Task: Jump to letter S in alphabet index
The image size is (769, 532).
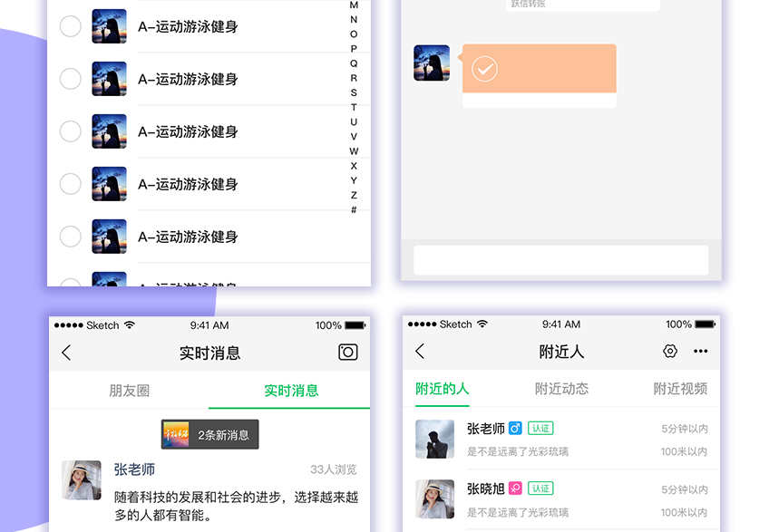Action: coord(354,92)
